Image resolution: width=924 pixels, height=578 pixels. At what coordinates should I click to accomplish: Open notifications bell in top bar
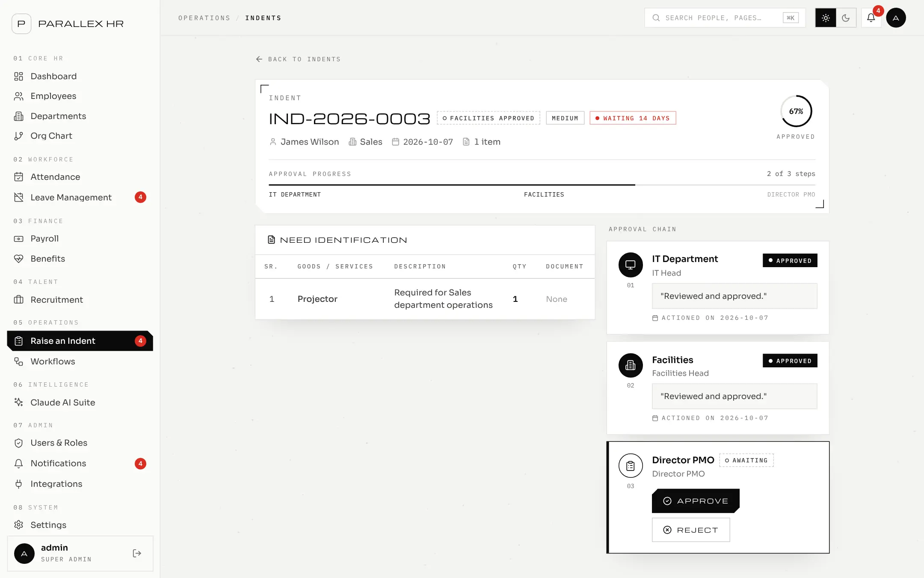871,18
